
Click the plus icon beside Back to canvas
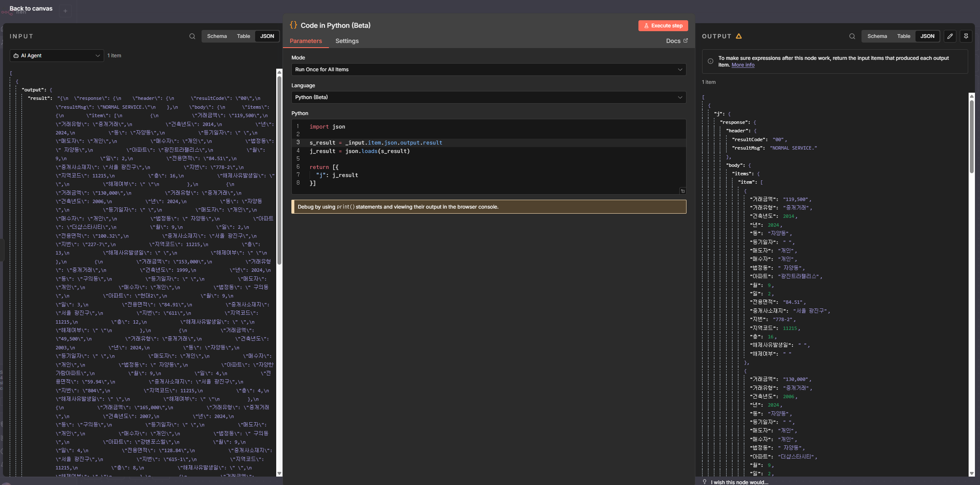65,11
